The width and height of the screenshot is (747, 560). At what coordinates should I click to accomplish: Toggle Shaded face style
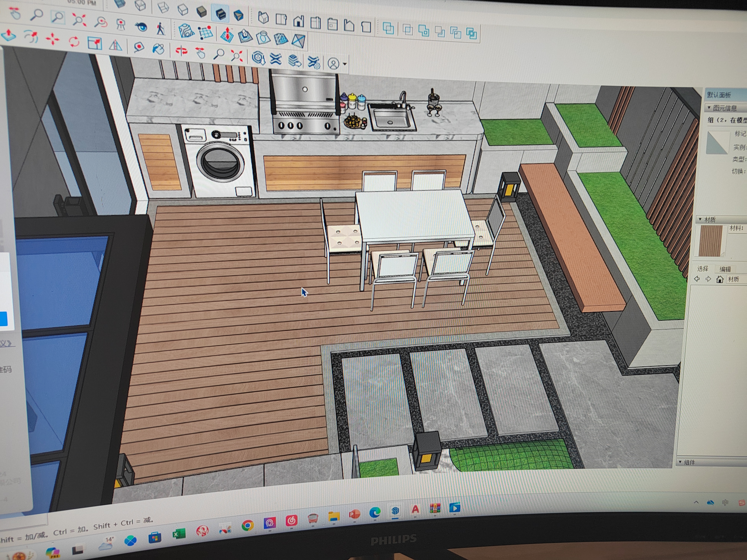coord(202,11)
